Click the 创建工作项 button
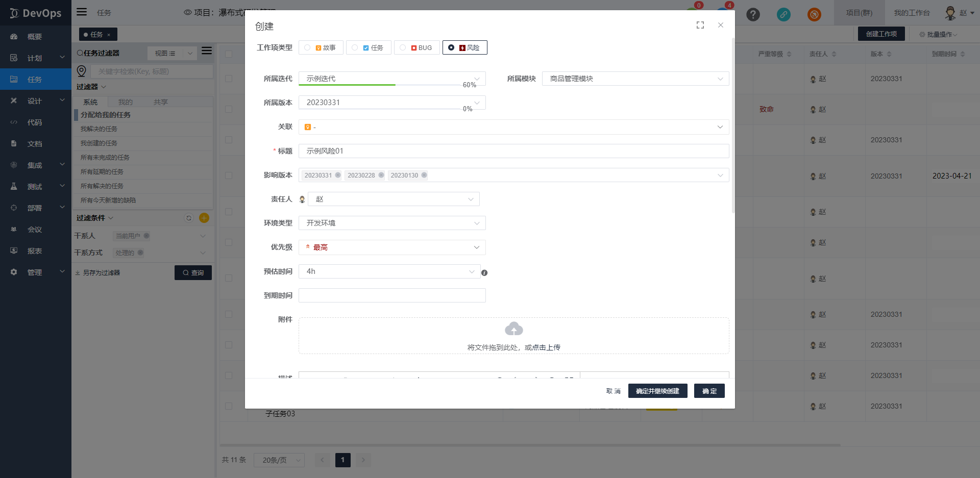 [x=881, y=34]
